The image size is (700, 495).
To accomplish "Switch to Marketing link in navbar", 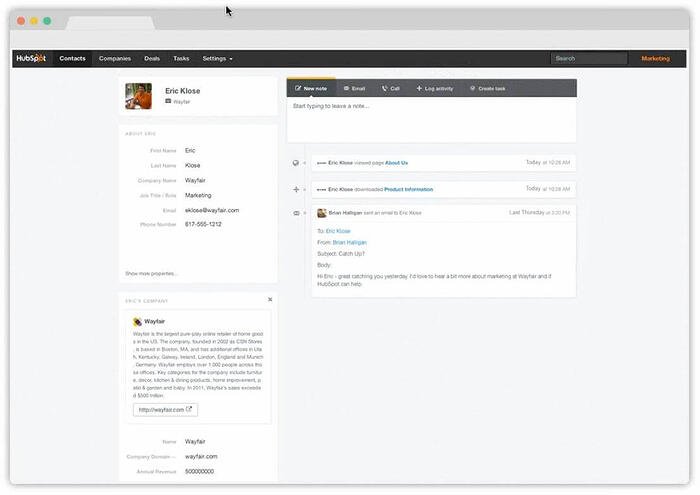I will pos(655,58).
